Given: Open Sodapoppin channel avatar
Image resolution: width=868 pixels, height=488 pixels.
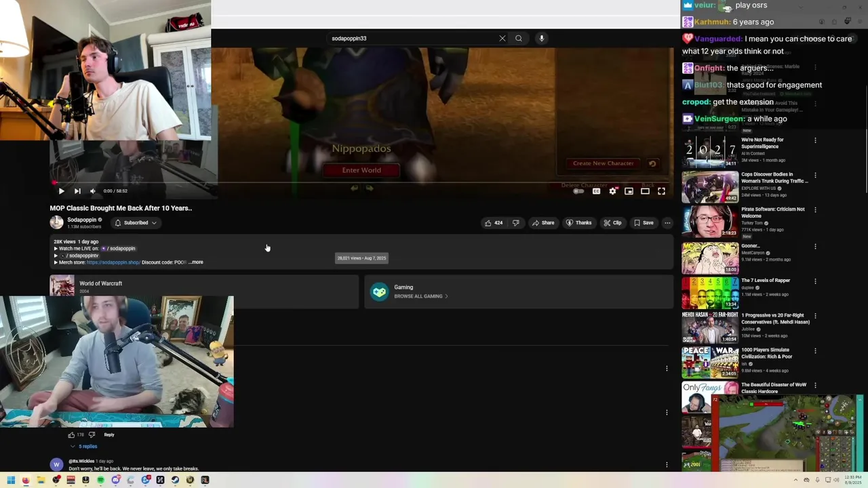Looking at the screenshot, I should click(x=56, y=222).
